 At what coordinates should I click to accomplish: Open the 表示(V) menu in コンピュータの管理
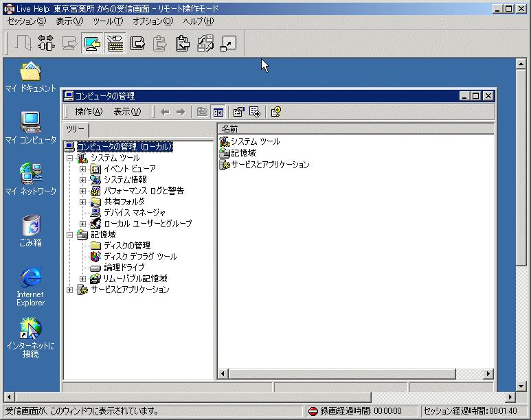[x=127, y=112]
